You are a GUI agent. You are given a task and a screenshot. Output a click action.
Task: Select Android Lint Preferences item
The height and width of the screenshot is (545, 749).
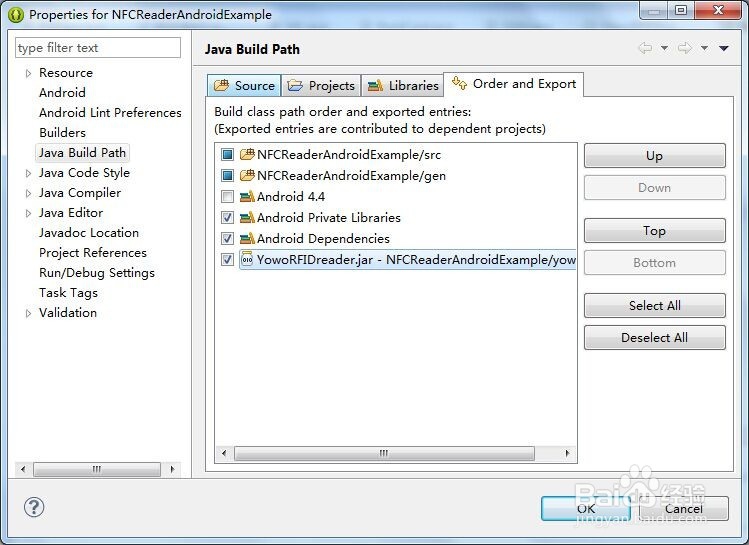coord(110,113)
